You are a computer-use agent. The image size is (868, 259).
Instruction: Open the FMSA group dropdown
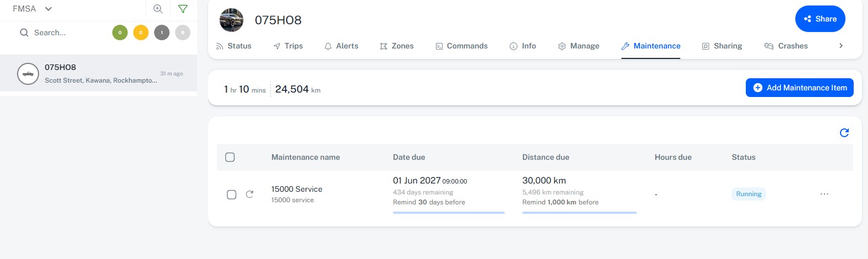pyautogui.click(x=32, y=9)
